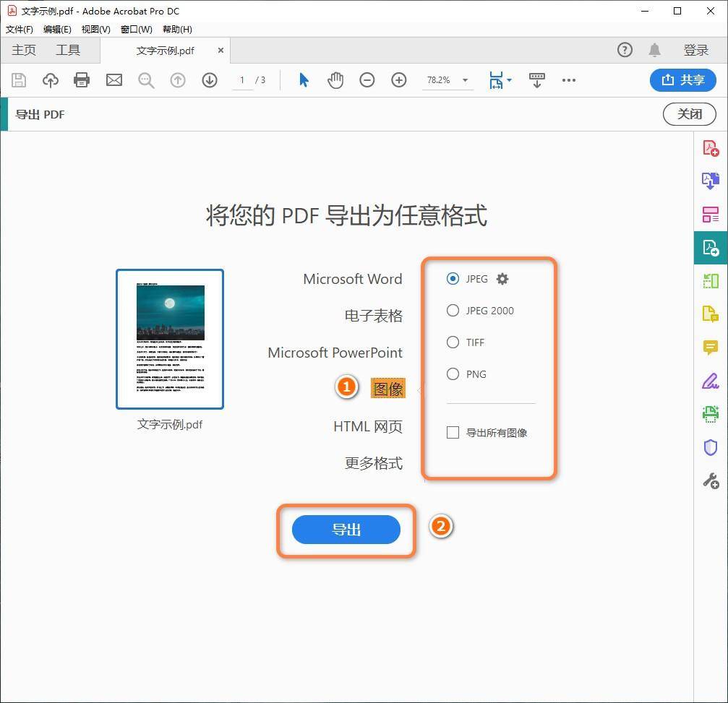This screenshot has height=703, width=728.
Task: Select the PNG radio button
Action: tap(453, 374)
